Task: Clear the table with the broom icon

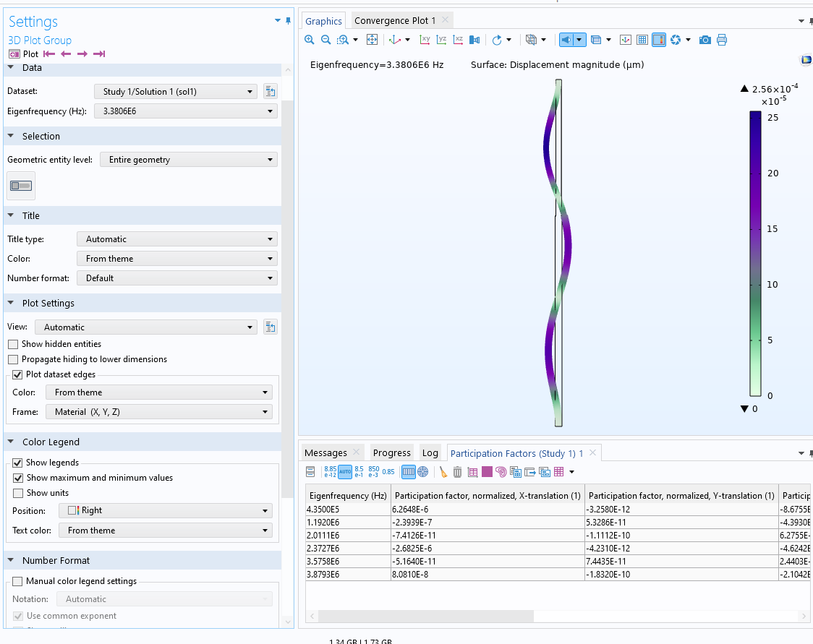Action: click(x=443, y=472)
